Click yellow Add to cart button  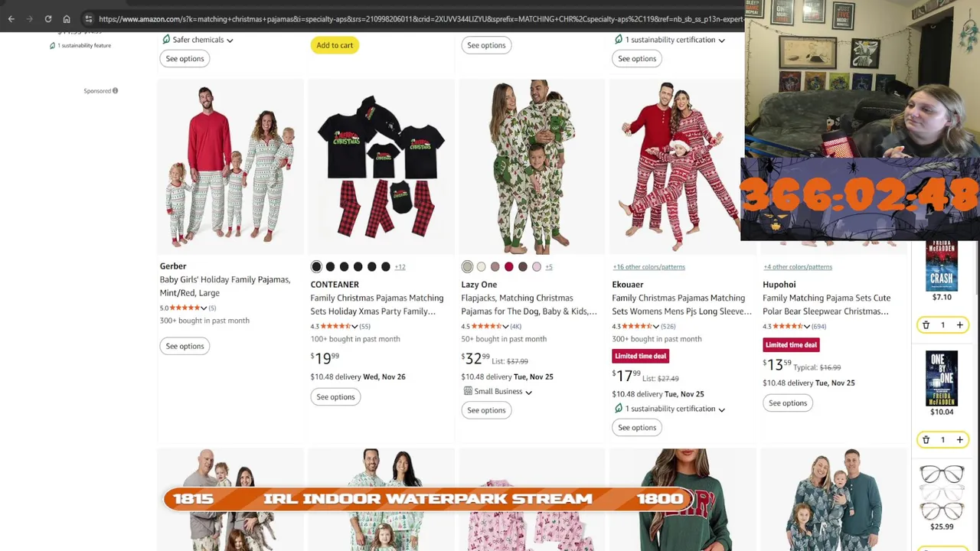(335, 45)
